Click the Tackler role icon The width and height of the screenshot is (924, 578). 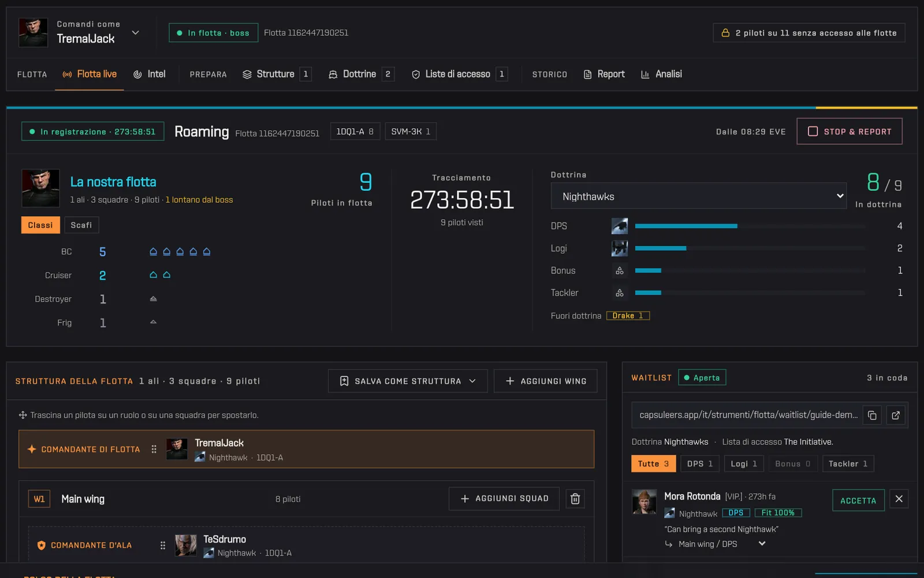(620, 293)
